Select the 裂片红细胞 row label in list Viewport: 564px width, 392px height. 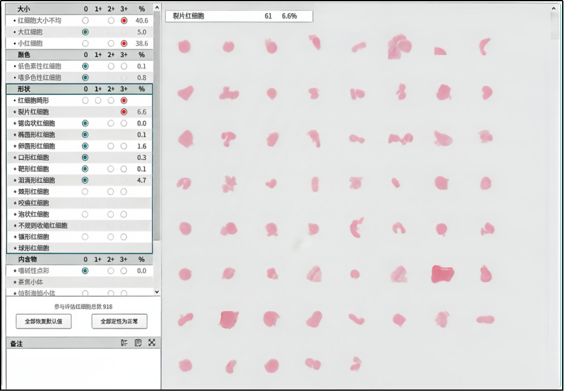(x=33, y=112)
